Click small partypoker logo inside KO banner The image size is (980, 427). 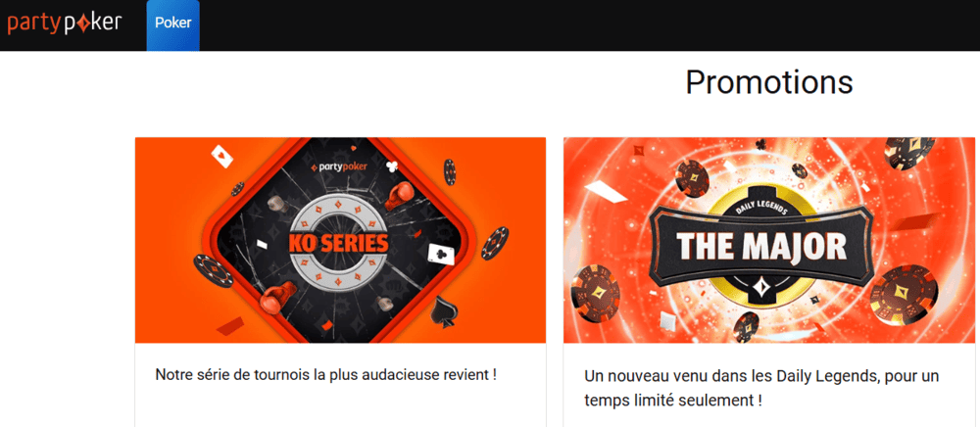coord(339,166)
